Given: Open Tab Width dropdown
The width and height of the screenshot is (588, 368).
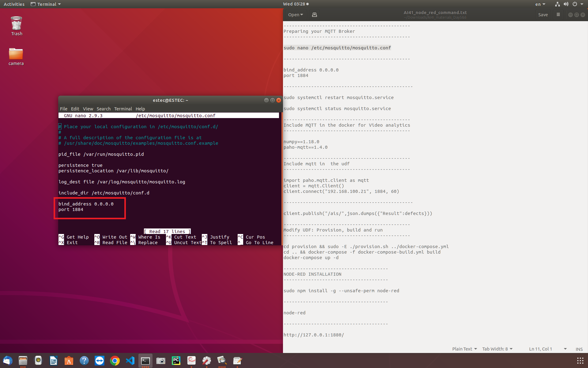Looking at the screenshot, I should [497, 349].
